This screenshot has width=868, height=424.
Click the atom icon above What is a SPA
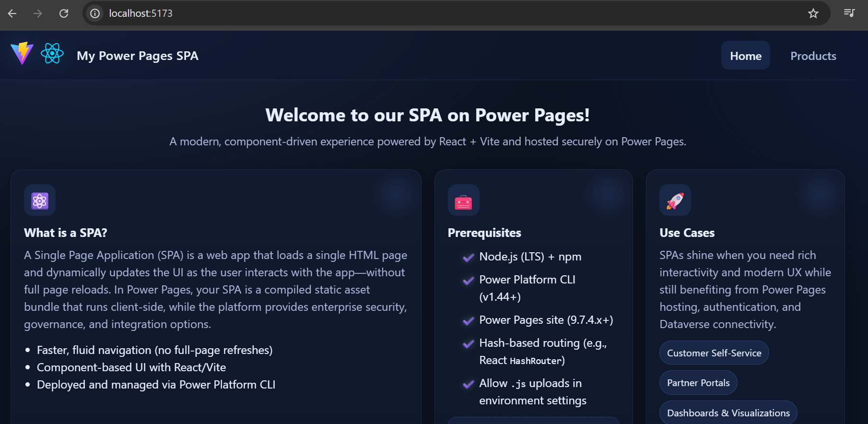coord(40,200)
